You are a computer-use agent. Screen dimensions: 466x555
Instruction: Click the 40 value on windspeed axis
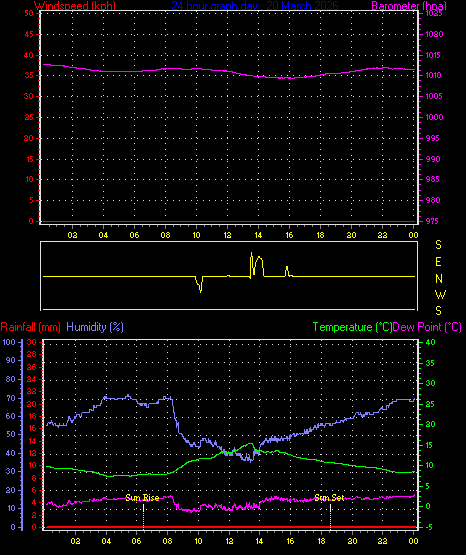(29, 55)
